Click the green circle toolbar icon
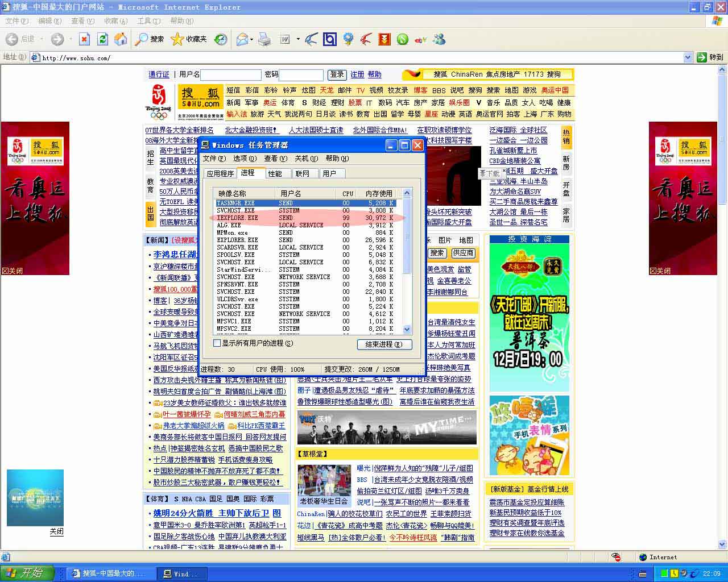728x582 pixels. coord(403,39)
